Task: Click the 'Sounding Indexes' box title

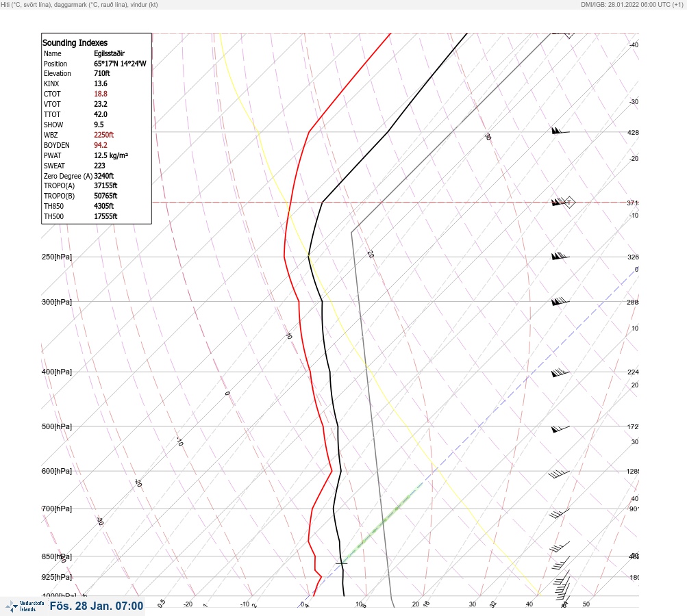Action: (75, 42)
